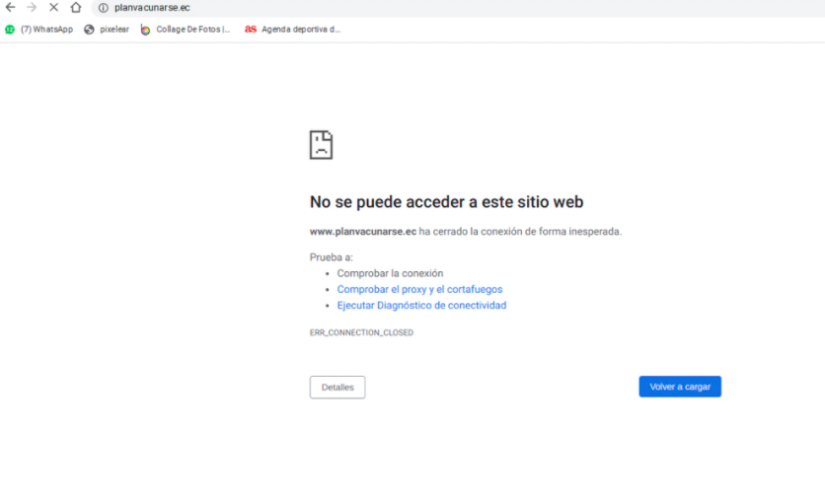Open the Agenda deportiva bookmark
The image size is (825, 504).
(293, 30)
